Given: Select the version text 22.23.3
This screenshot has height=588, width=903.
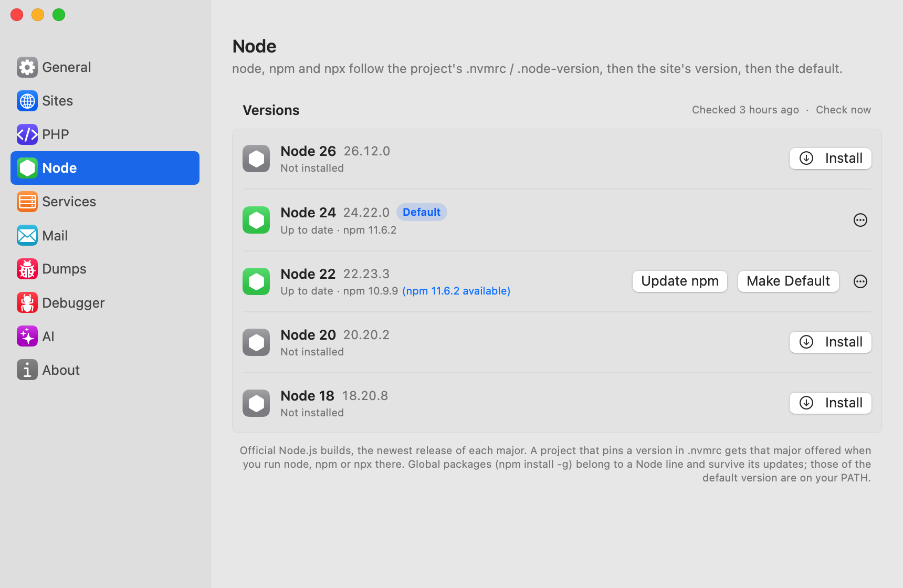Looking at the screenshot, I should tap(366, 274).
